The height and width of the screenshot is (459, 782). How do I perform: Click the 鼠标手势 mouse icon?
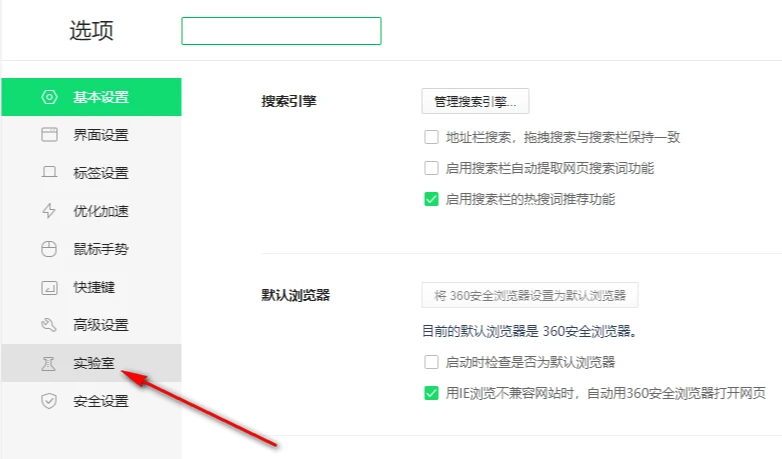[49, 248]
